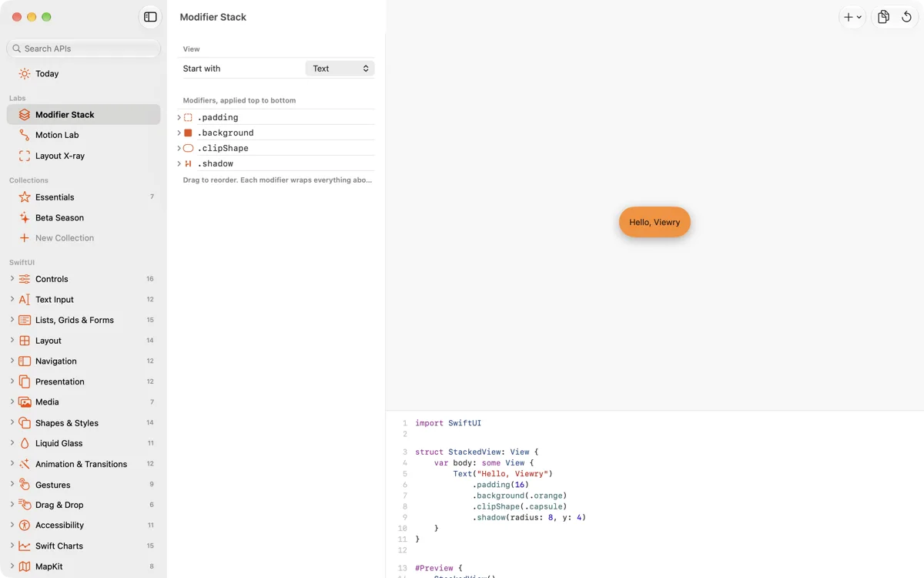924x578 pixels.
Task: Click the Accessibility icon
Action: pos(25,526)
